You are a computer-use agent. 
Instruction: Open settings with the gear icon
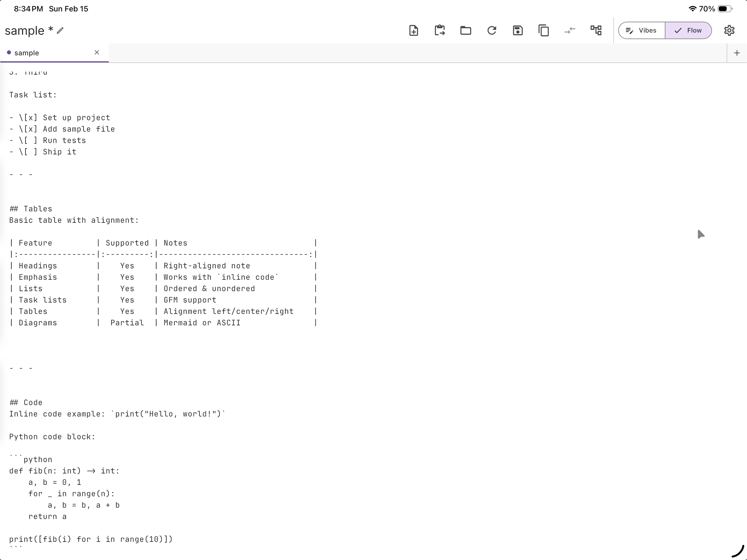pyautogui.click(x=729, y=30)
